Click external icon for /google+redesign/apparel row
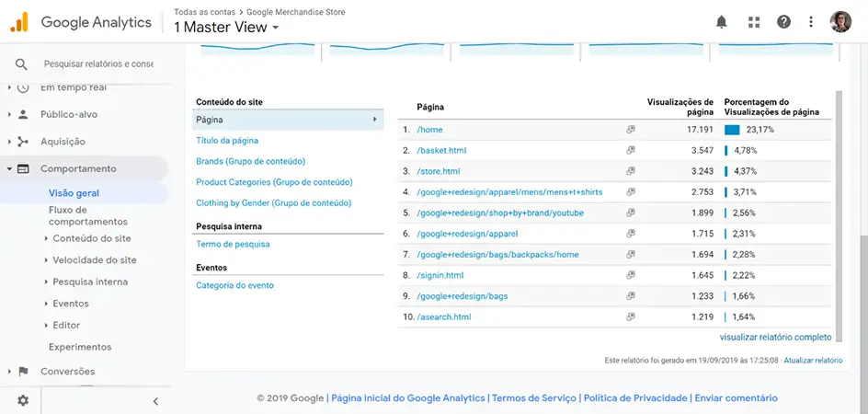This screenshot has height=414, width=868. (630, 234)
